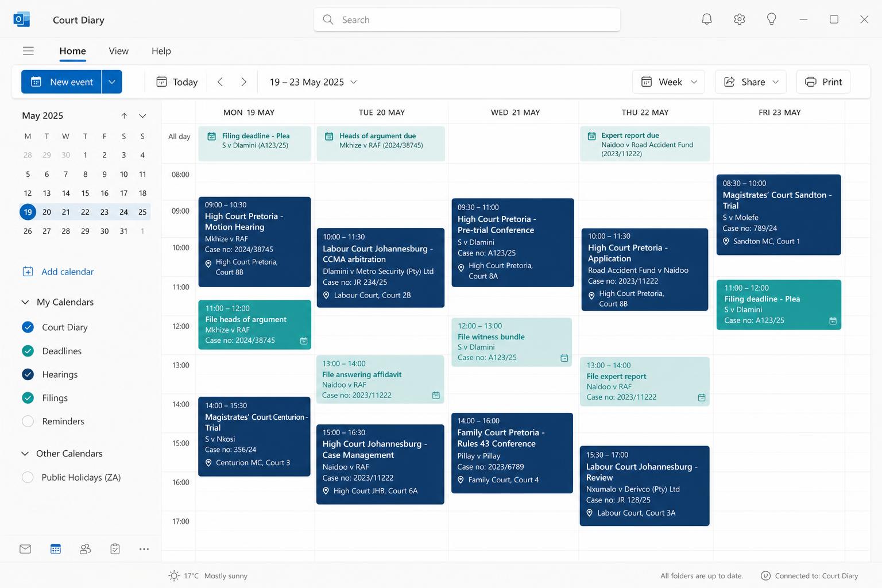
Task: Uncheck the Hearings calendar
Action: (x=28, y=374)
